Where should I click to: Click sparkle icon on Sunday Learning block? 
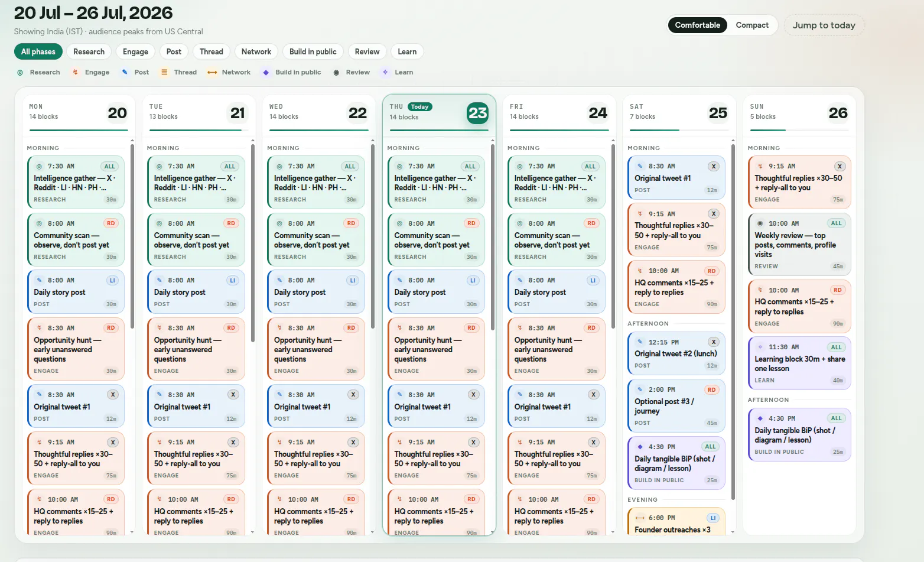point(760,347)
